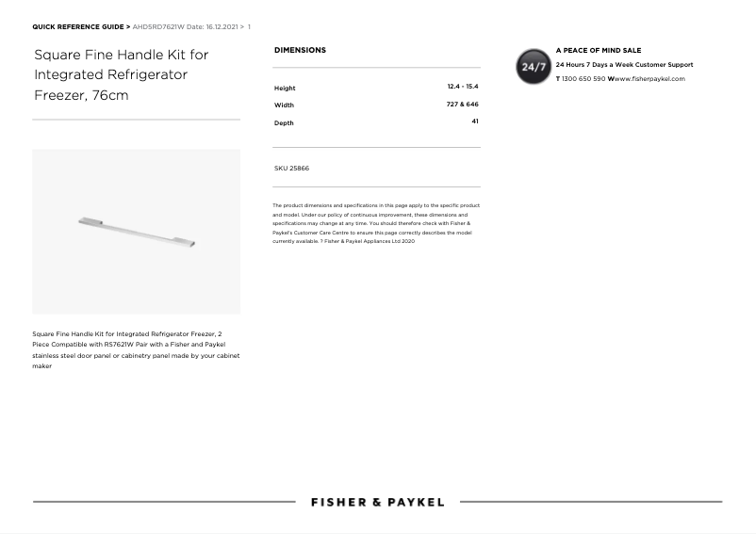Open the www.fisherpaykel.com website link
756x534 pixels.
tap(649, 79)
